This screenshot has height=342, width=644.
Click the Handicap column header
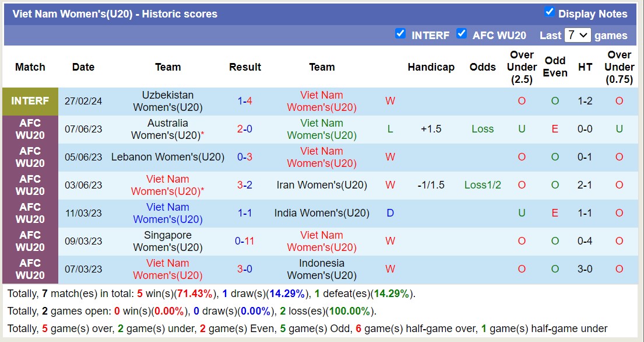click(431, 67)
